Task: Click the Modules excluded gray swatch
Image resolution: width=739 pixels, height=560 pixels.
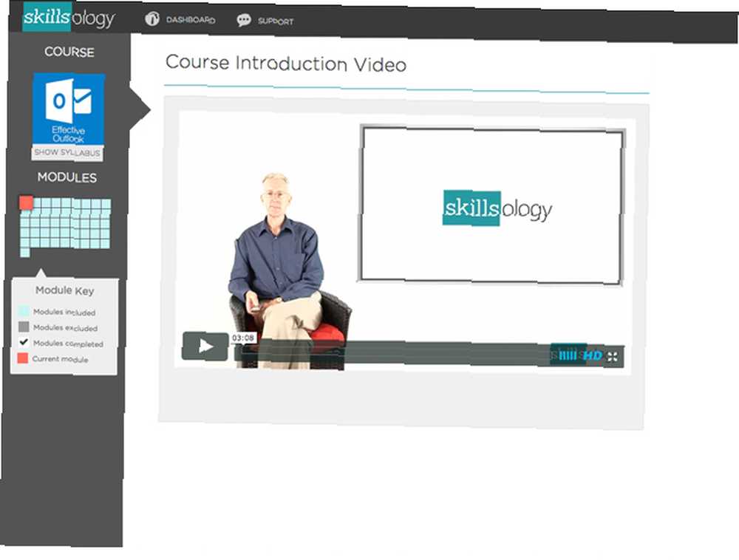Action: (24, 327)
